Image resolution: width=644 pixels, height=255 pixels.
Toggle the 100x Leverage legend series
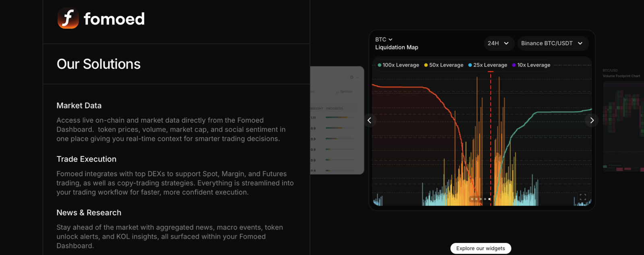click(x=398, y=65)
